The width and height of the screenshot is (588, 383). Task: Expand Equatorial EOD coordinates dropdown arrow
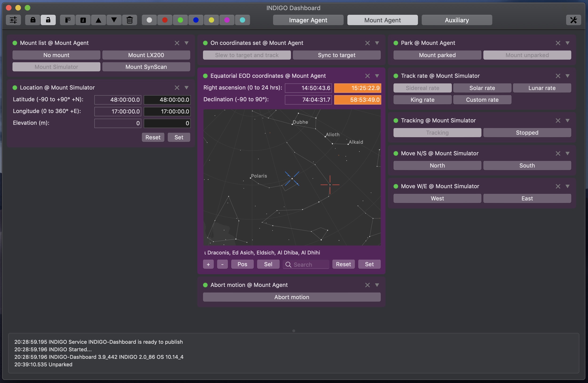point(377,76)
